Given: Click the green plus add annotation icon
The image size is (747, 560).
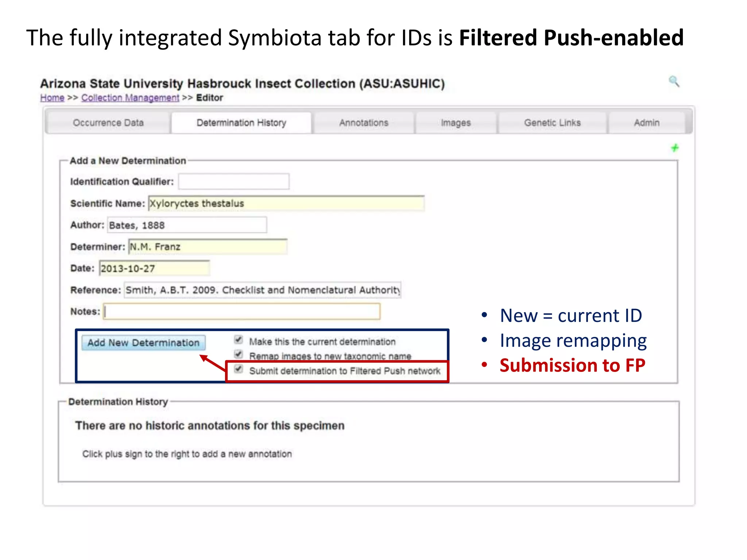Looking at the screenshot, I should (675, 148).
